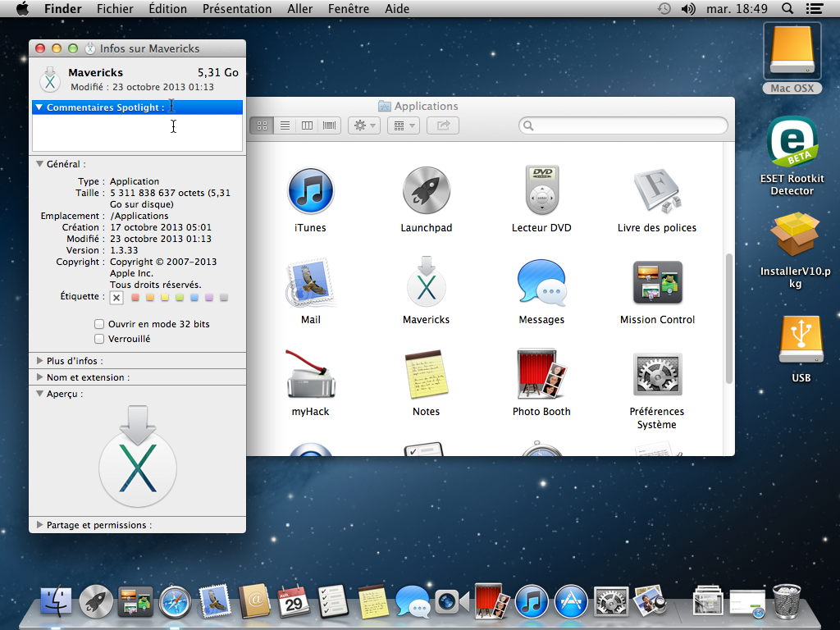Click the Applications window vertical scrollbar

point(728,318)
